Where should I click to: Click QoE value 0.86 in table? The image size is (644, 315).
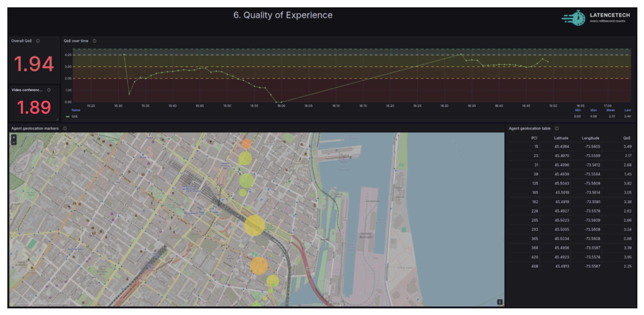point(627,239)
